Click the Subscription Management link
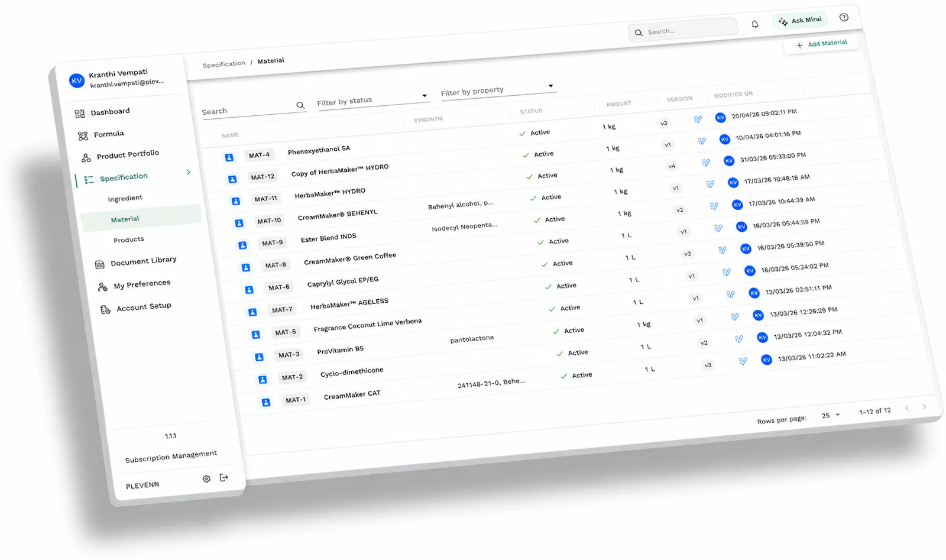Screen dimensions: 946x560 pyautogui.click(x=171, y=456)
